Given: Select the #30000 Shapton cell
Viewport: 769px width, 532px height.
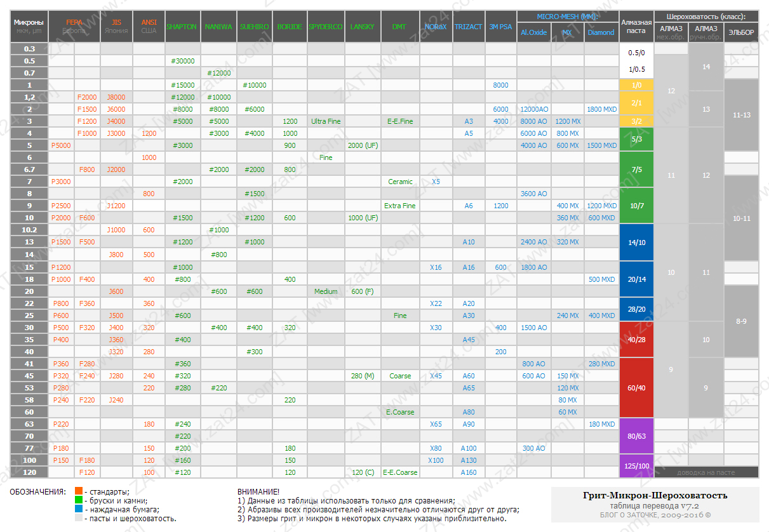Looking at the screenshot, I should 183,61.
